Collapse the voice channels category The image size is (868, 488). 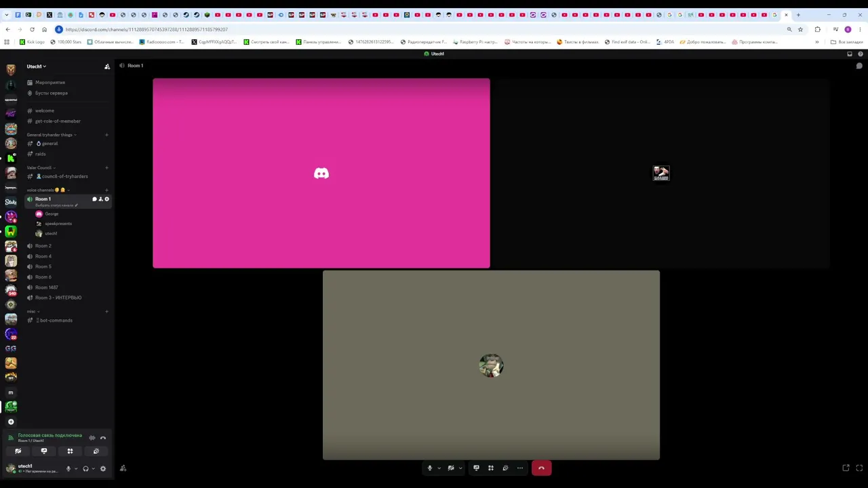(x=48, y=190)
